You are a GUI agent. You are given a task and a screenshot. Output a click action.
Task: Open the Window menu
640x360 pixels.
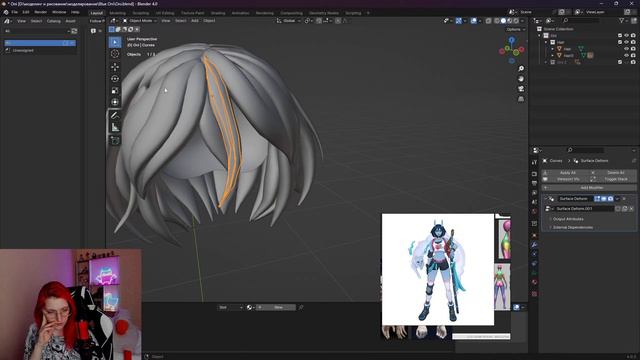[x=59, y=12]
